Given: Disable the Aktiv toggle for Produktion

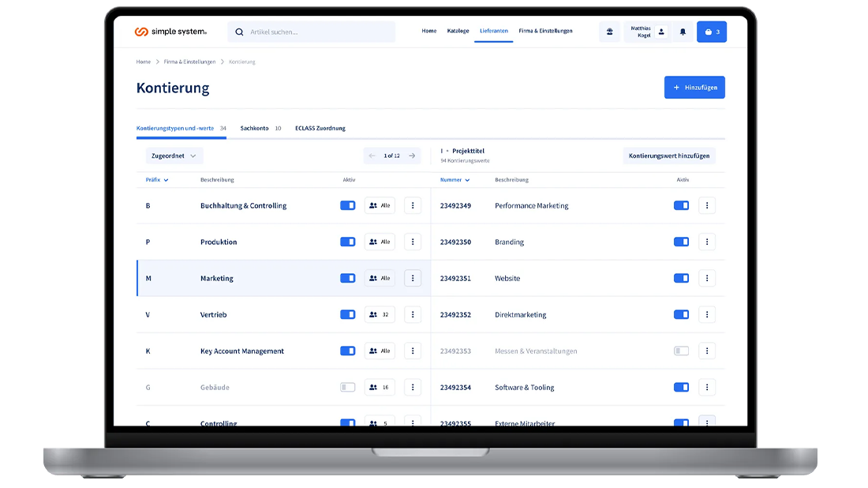Looking at the screenshot, I should pos(347,242).
